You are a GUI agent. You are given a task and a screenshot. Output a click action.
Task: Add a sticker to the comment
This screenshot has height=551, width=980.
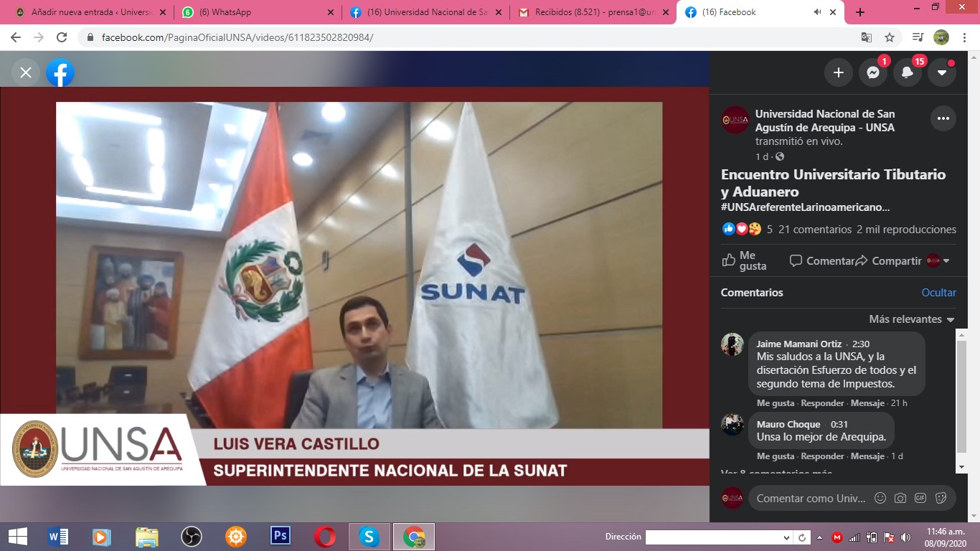pyautogui.click(x=941, y=498)
